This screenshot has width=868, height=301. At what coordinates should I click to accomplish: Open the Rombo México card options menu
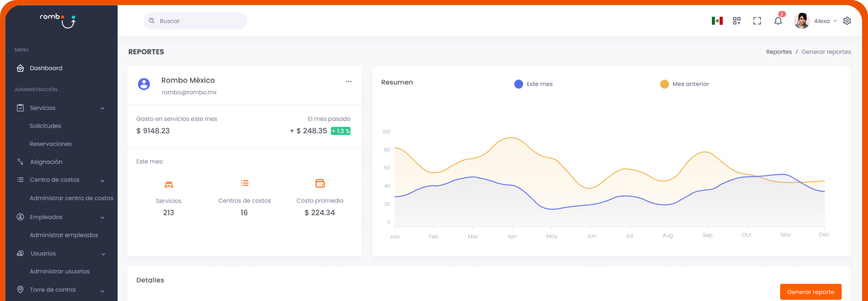(348, 82)
